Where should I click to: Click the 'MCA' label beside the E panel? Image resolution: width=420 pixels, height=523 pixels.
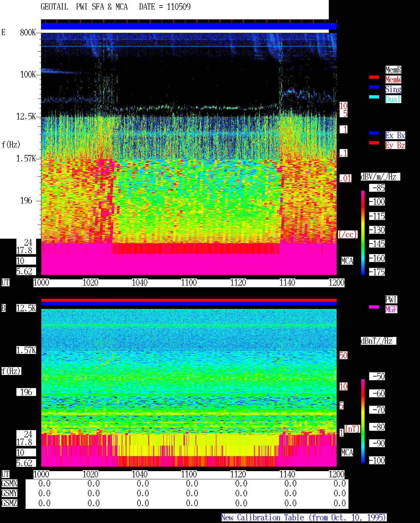347,261
